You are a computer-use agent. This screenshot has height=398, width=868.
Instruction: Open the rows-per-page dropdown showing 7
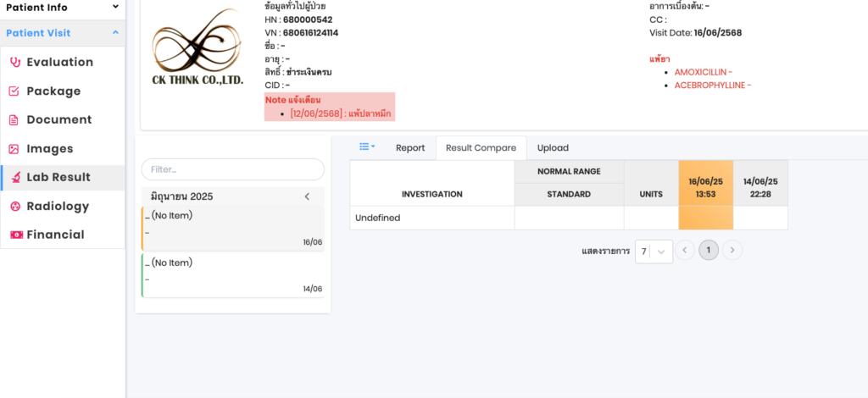pos(654,252)
